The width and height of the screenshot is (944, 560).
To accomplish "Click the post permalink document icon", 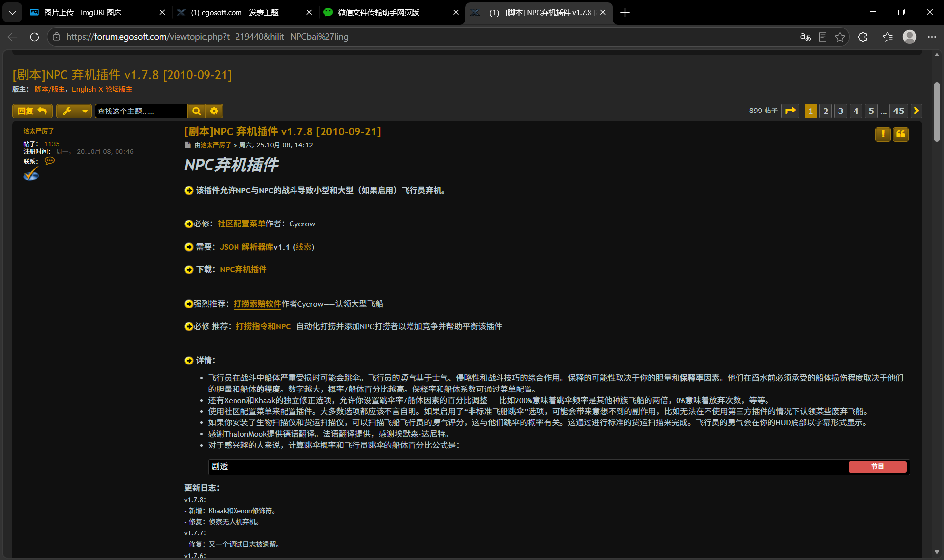I will click(187, 145).
